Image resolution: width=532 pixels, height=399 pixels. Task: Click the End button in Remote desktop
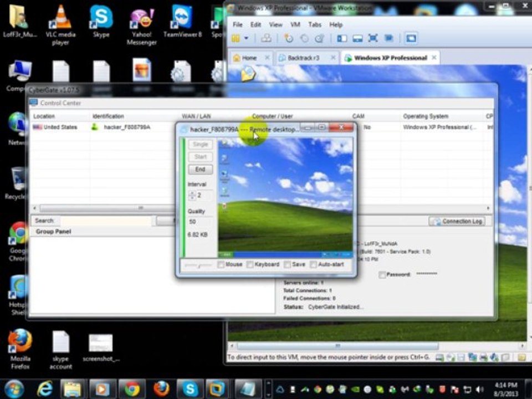[x=200, y=170]
